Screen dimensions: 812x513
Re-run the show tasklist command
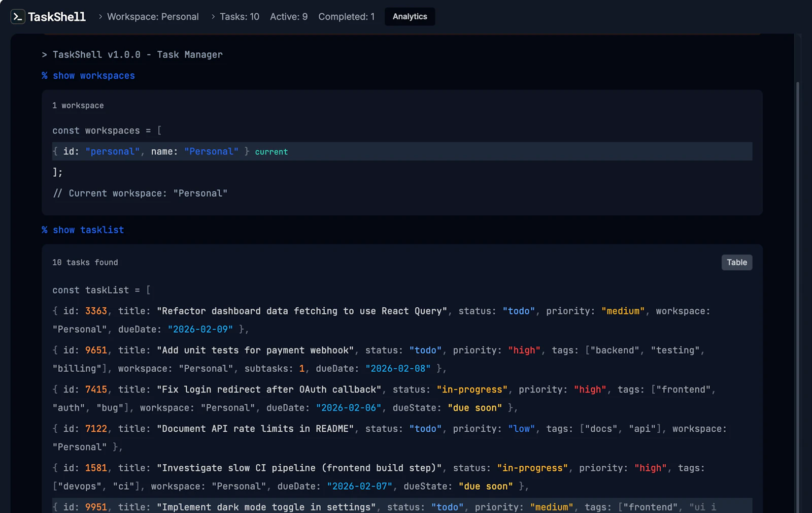click(x=83, y=230)
